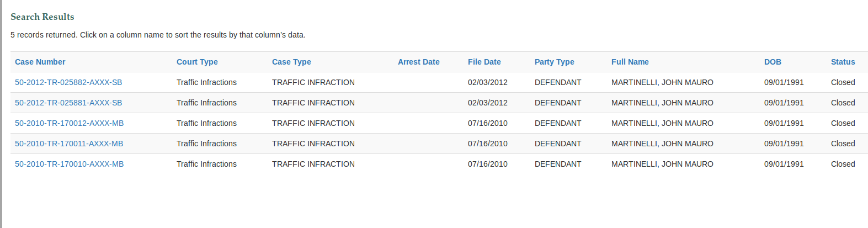Click the file date in the 170012 case row
Image resolution: width=868 pixels, height=228 pixels.
point(487,123)
